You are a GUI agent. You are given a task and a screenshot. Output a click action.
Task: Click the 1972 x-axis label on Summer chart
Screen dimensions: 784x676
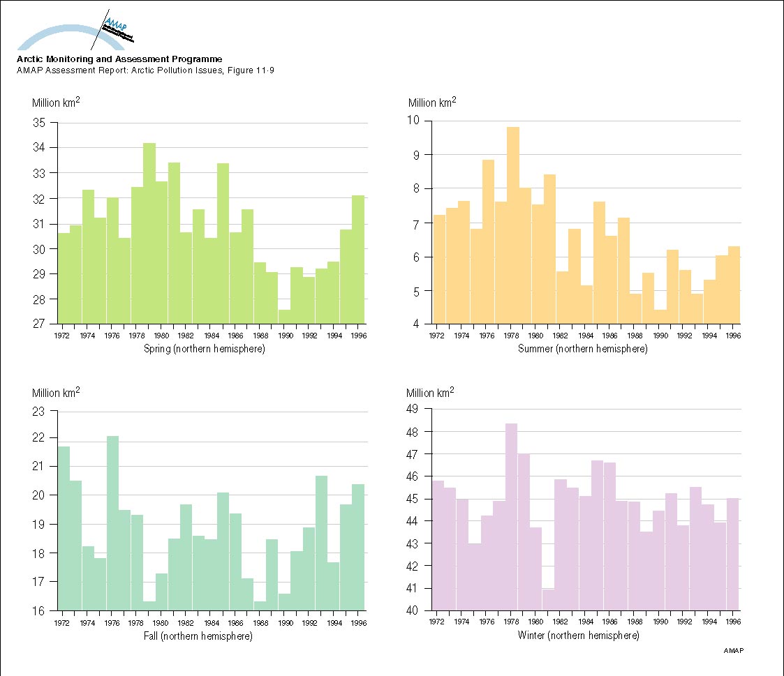439,336
